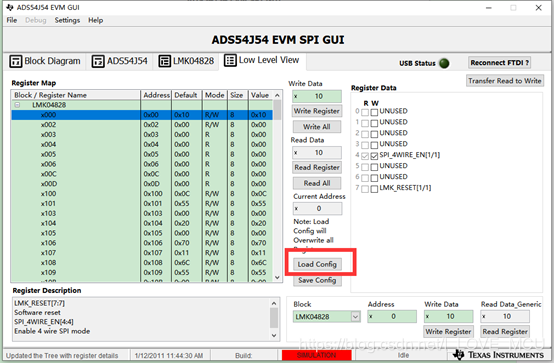Open the Block dropdown showing LMK04828

355,316
